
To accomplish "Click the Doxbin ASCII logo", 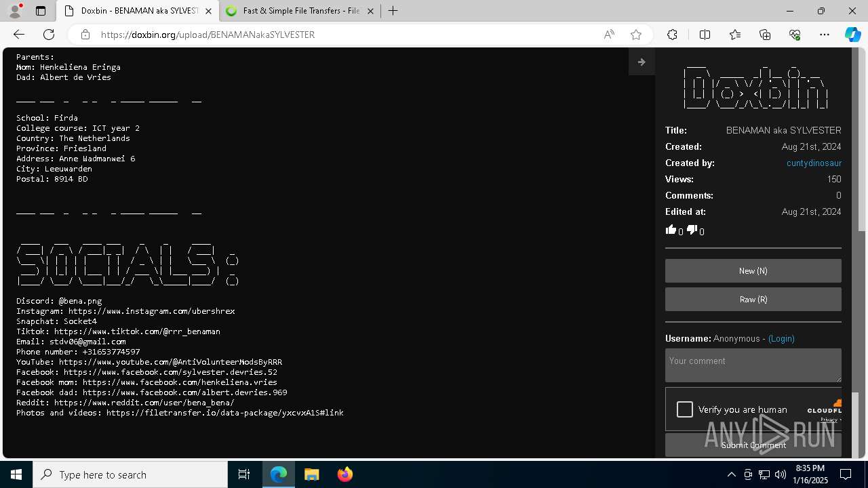I will pyautogui.click(x=756, y=87).
